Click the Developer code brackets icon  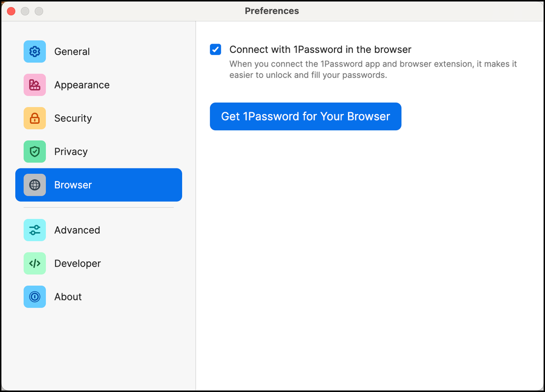click(34, 263)
